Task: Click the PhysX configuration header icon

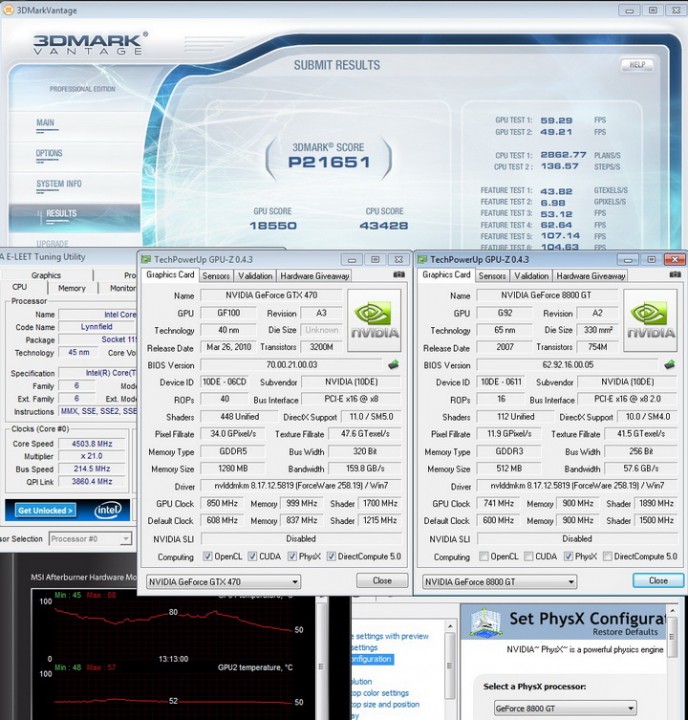Action: pyautogui.click(x=484, y=623)
